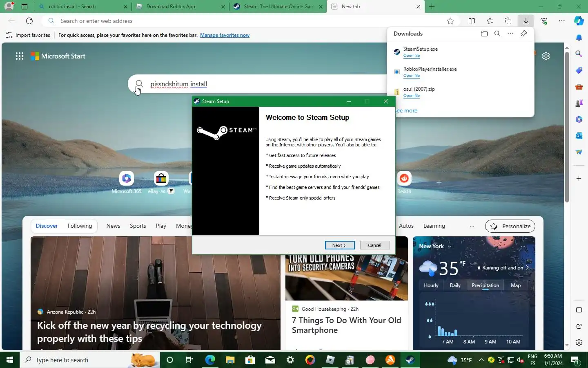Image resolution: width=588 pixels, height=368 pixels.
Task: Expand the 'Raining off and on' chevron
Action: (x=528, y=268)
